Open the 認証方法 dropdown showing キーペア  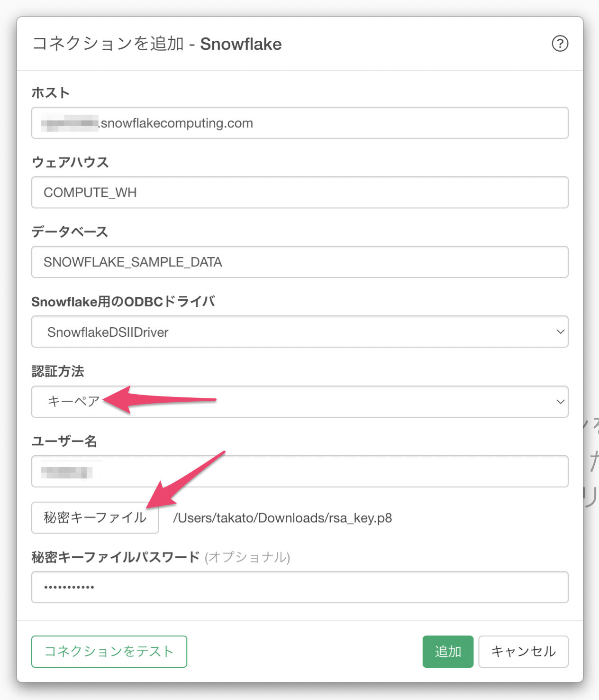[299, 402]
